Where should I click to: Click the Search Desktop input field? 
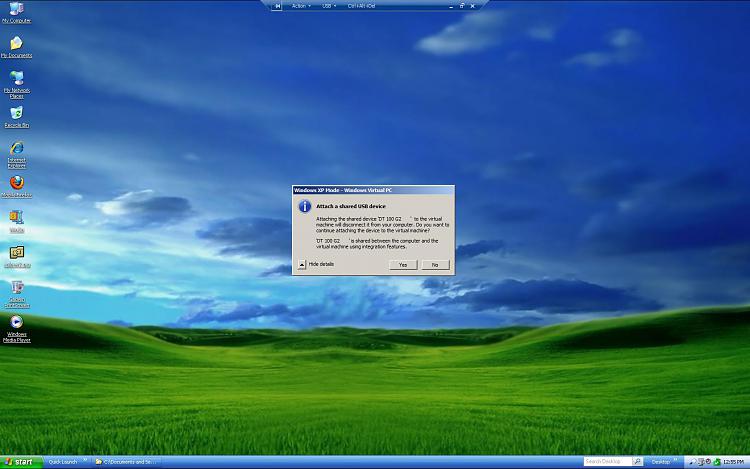[x=607, y=461]
